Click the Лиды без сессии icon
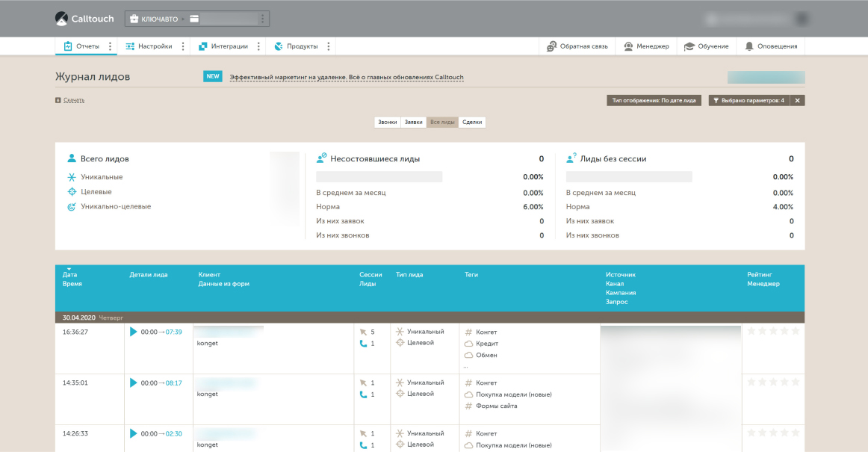Image resolution: width=868 pixels, height=452 pixels. (571, 158)
